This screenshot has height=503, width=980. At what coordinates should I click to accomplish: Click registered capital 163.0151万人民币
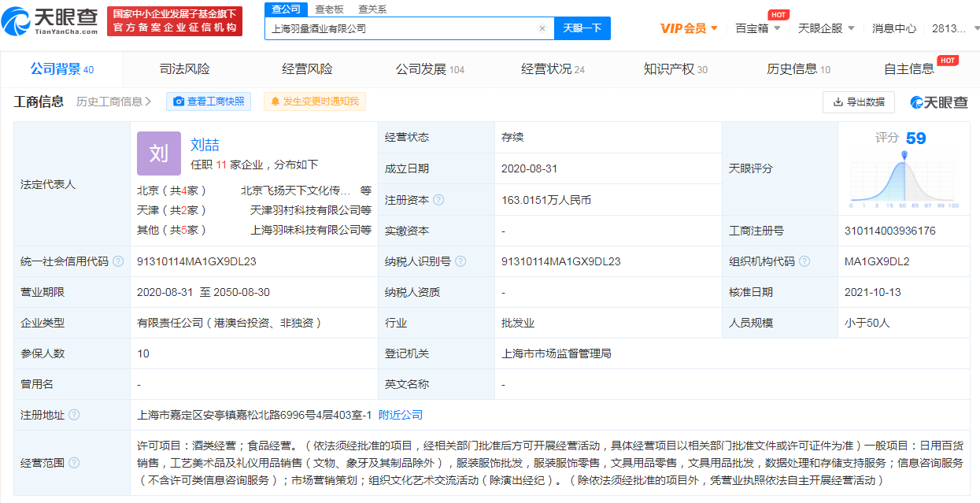pyautogui.click(x=546, y=200)
